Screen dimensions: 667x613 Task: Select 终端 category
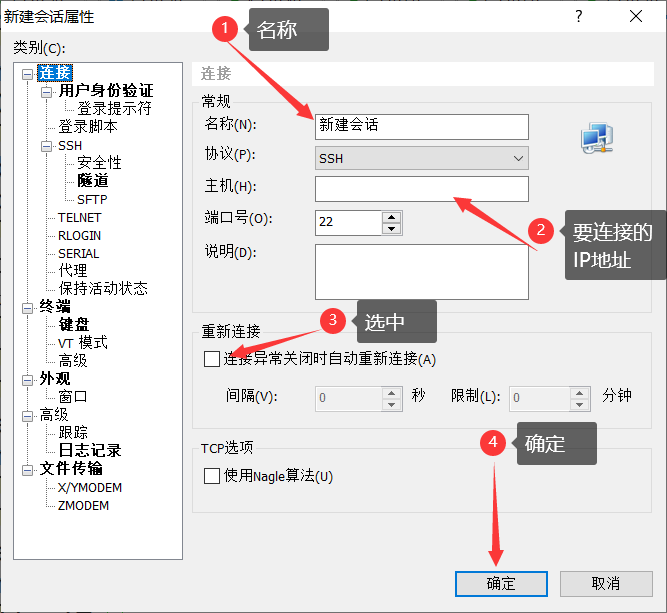tap(55, 306)
